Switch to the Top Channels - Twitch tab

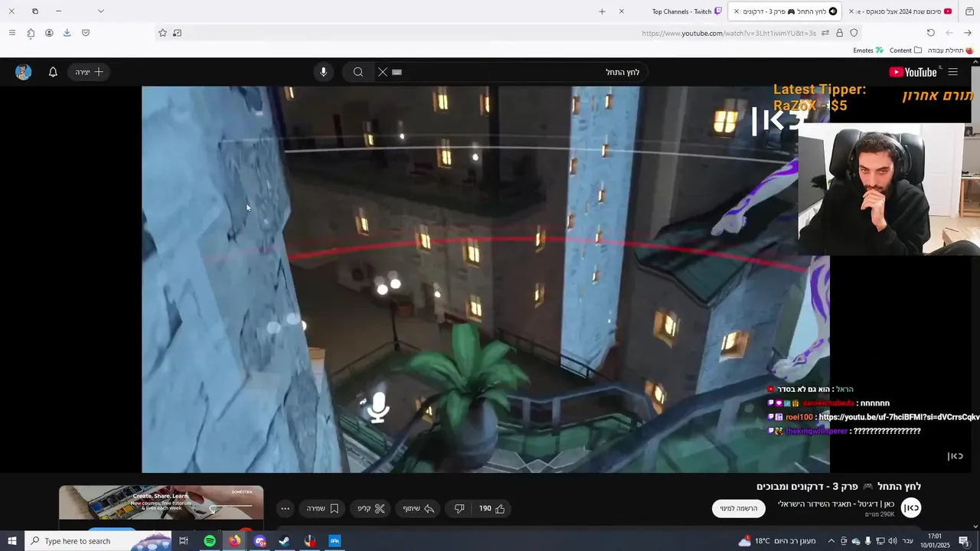pos(681,11)
